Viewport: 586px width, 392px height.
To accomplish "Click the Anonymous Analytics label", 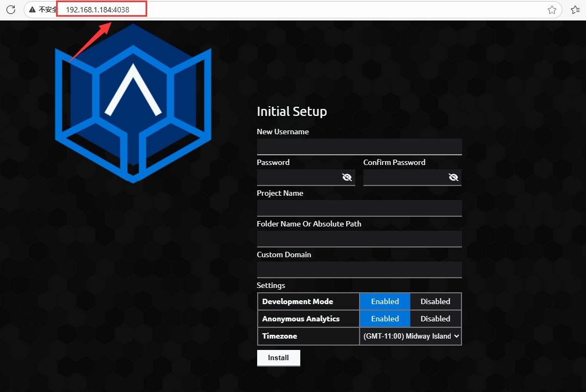I will 301,319.
